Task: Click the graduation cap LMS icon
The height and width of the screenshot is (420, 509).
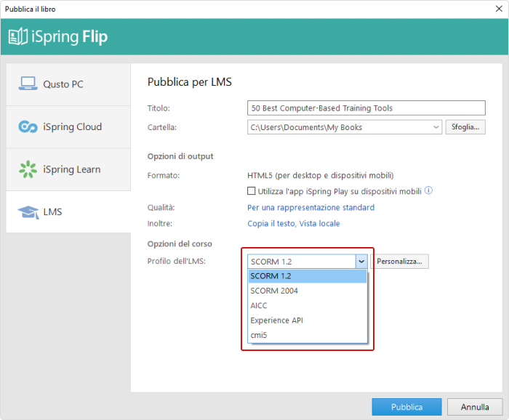Action: [28, 212]
